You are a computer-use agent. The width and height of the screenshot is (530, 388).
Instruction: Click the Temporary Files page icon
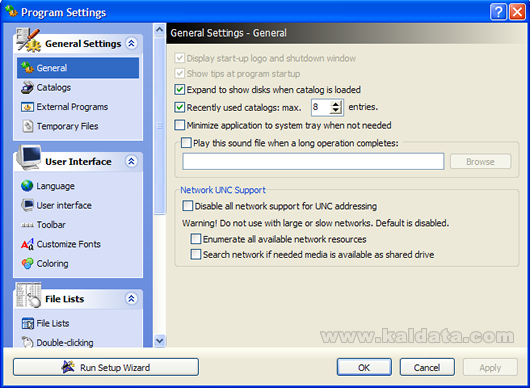click(27, 126)
